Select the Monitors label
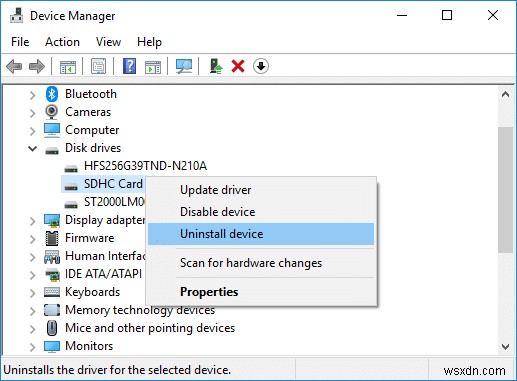 click(89, 346)
